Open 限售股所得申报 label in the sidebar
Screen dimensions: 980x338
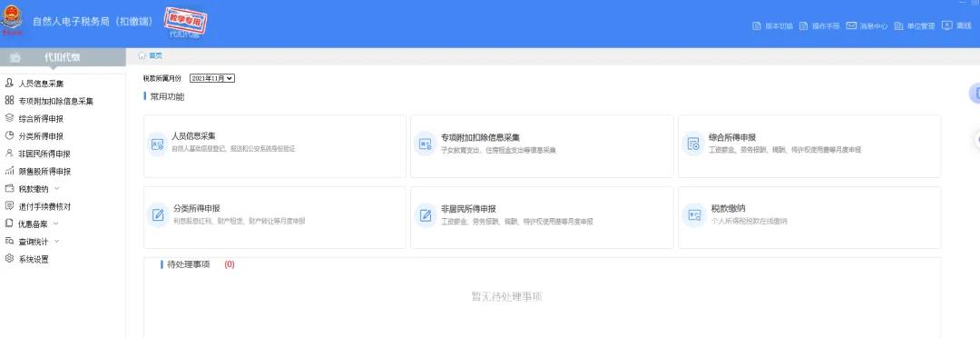click(x=45, y=172)
